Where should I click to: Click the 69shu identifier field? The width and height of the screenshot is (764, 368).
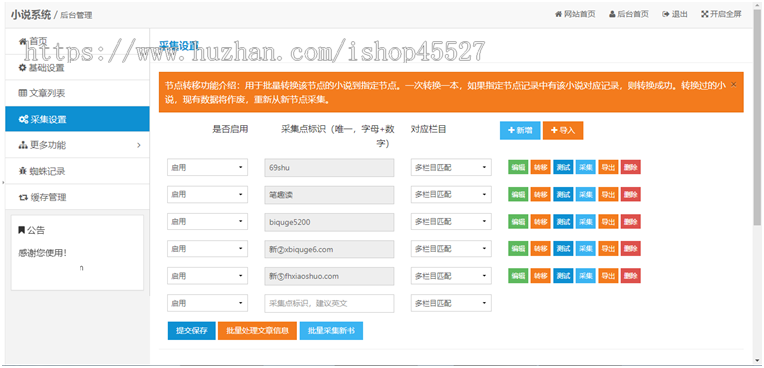pos(329,167)
